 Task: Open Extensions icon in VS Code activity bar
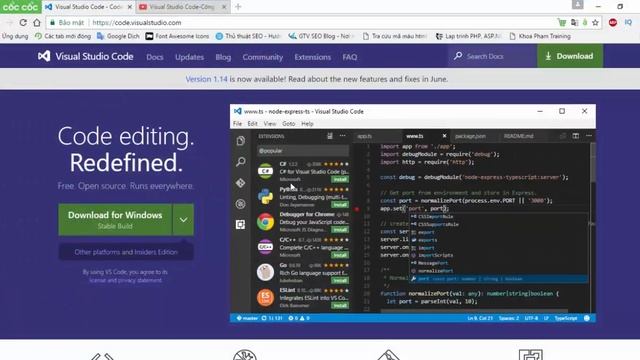(x=240, y=224)
